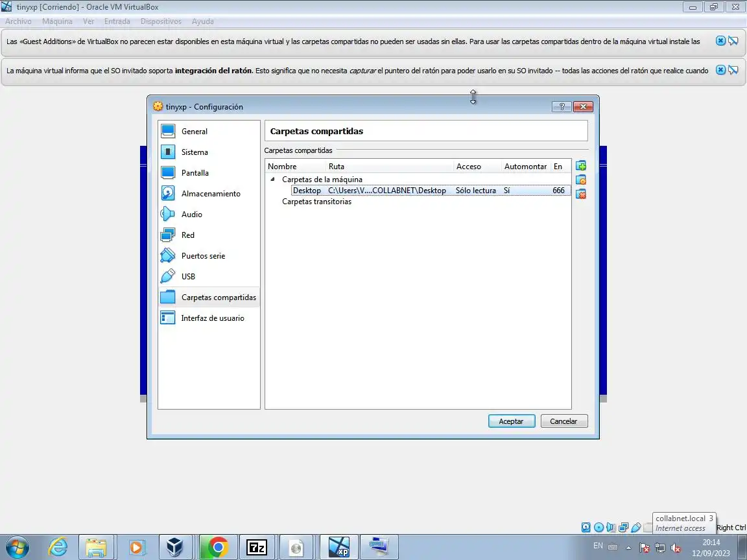This screenshot has width=747, height=560.
Task: Hide the Guest Additions message permanently
Action: (733, 41)
